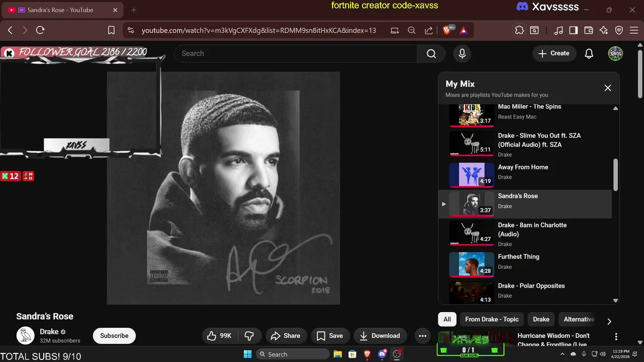Open File Explorer from the taskbar
The image size is (644, 362).
click(x=338, y=354)
